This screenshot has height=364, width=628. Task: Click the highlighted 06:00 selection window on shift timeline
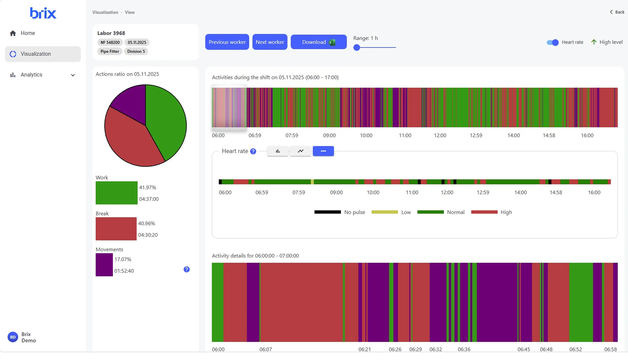click(x=229, y=107)
